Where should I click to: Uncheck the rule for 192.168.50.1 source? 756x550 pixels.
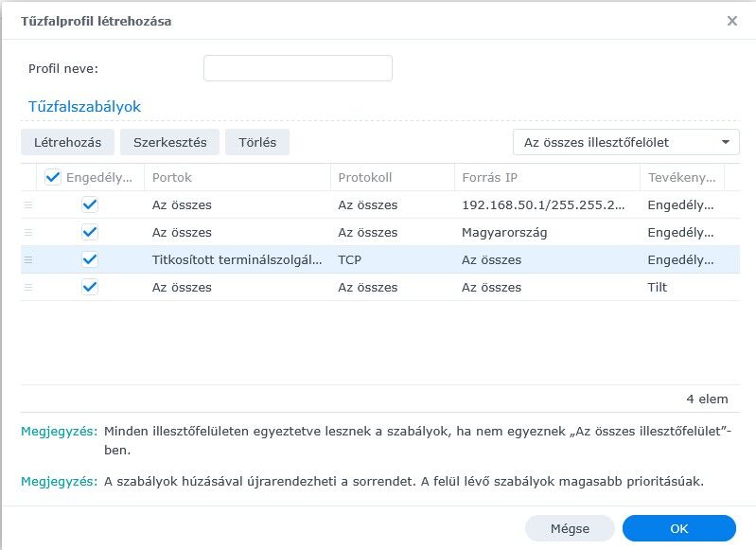[x=90, y=204]
